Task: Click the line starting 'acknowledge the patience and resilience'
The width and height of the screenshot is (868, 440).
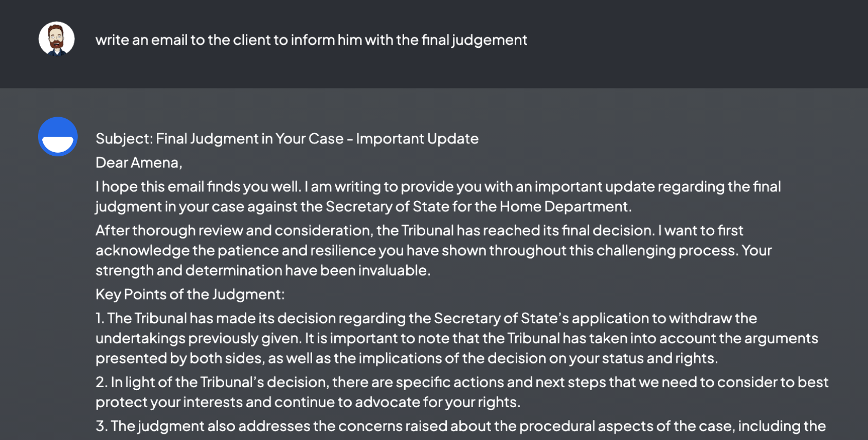Action: [433, 250]
